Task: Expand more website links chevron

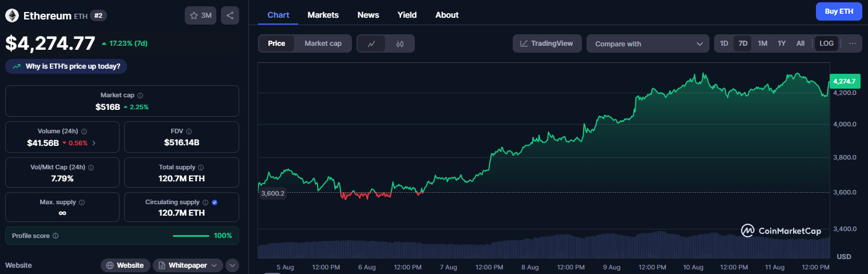Action: tap(232, 265)
